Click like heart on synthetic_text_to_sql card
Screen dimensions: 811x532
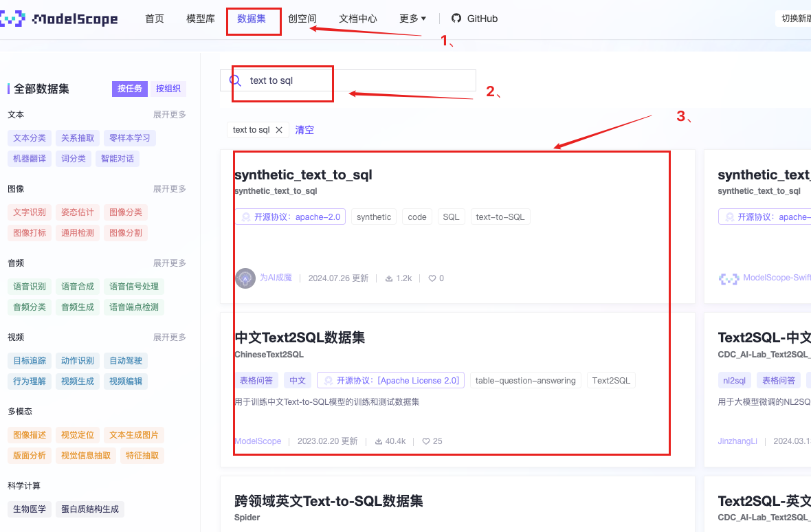tap(432, 278)
